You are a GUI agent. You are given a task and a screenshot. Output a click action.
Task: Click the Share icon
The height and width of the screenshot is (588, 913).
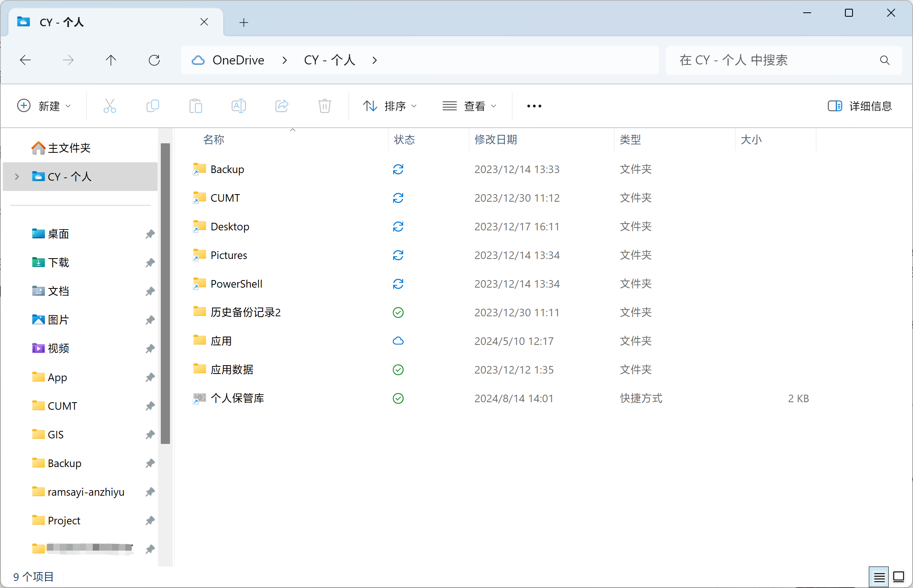281,106
